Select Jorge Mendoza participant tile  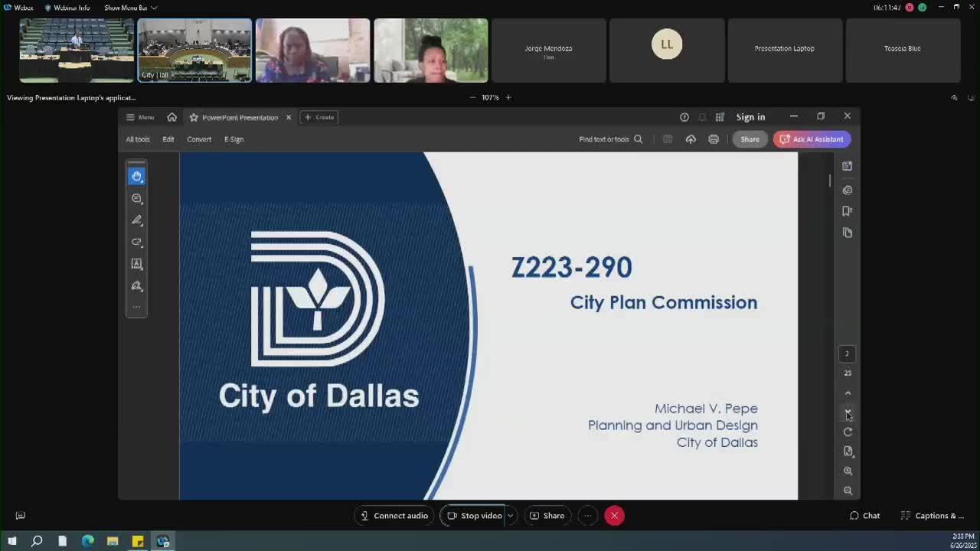[x=549, y=51]
